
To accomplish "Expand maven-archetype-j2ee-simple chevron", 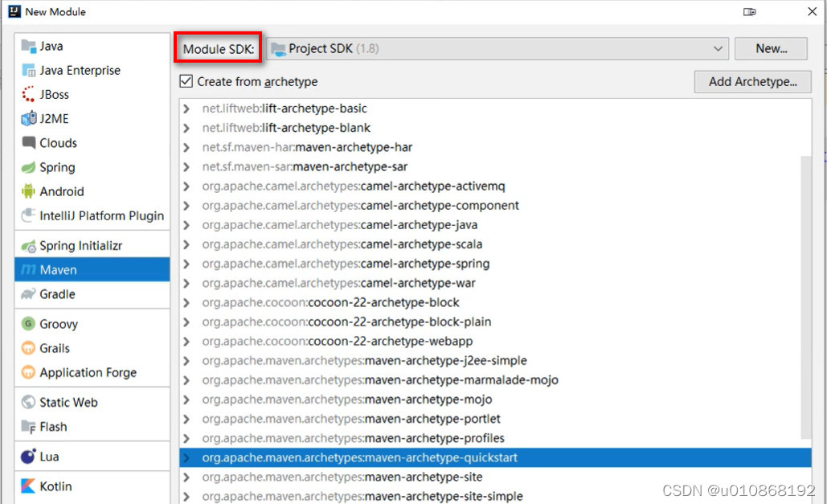I will [x=186, y=361].
